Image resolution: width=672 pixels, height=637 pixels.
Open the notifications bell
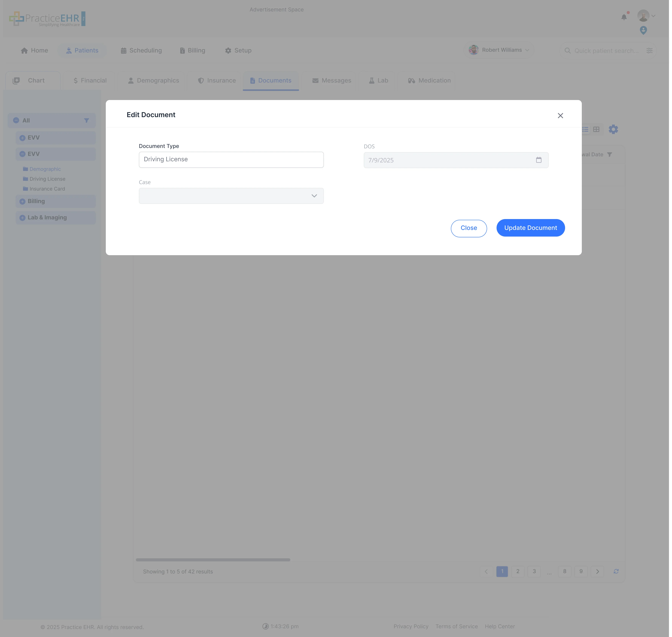624,17
